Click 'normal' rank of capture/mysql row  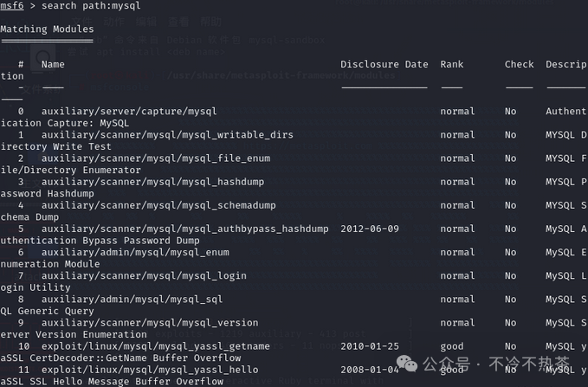pyautogui.click(x=457, y=112)
